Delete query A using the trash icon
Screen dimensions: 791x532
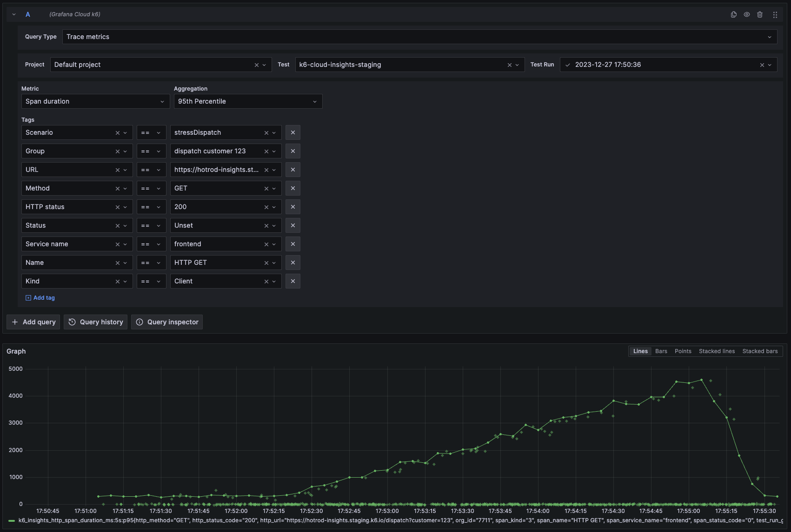759,14
